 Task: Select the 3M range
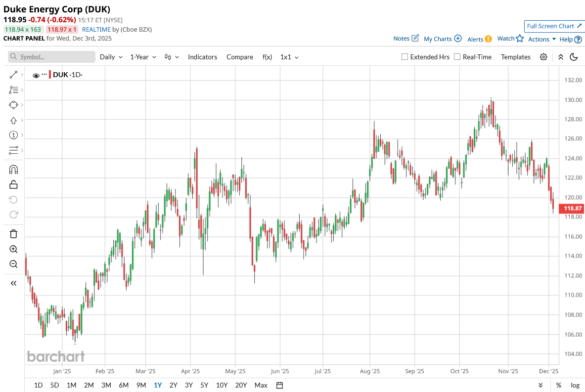click(x=106, y=385)
